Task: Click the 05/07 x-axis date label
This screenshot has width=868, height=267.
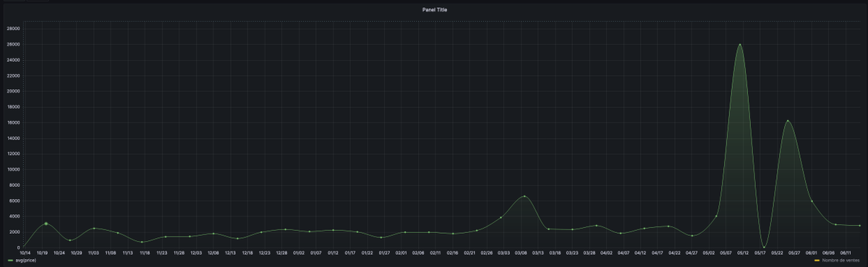Action: tap(726, 253)
